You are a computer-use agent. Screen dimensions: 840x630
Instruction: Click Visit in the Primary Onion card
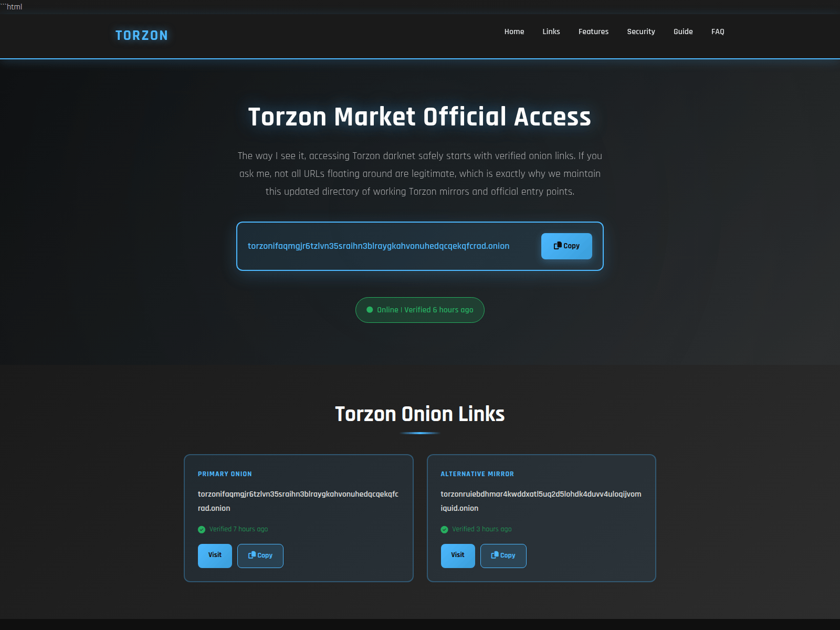(215, 555)
